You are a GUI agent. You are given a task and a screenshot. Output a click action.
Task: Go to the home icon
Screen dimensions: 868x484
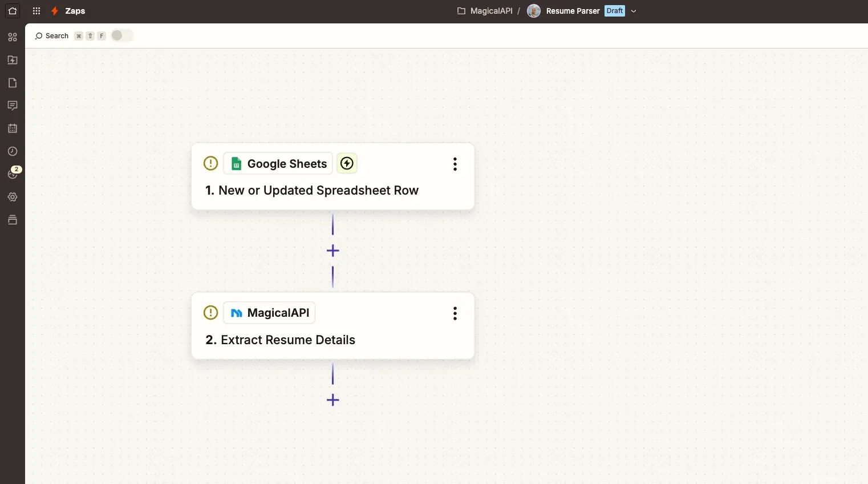13,11
